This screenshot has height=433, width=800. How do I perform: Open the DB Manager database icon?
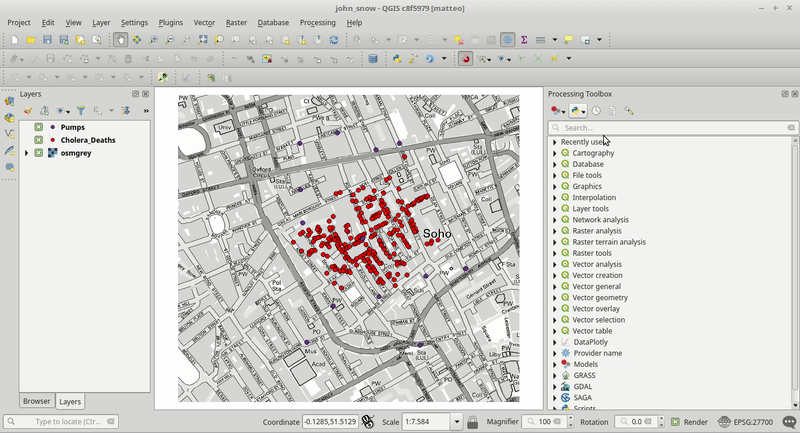tap(373, 59)
